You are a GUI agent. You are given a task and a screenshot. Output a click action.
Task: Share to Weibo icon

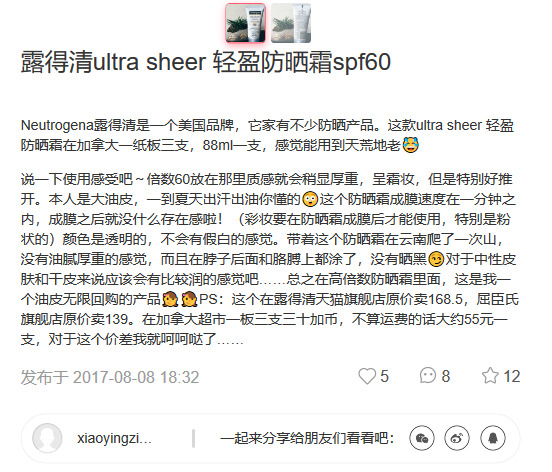coord(457,438)
